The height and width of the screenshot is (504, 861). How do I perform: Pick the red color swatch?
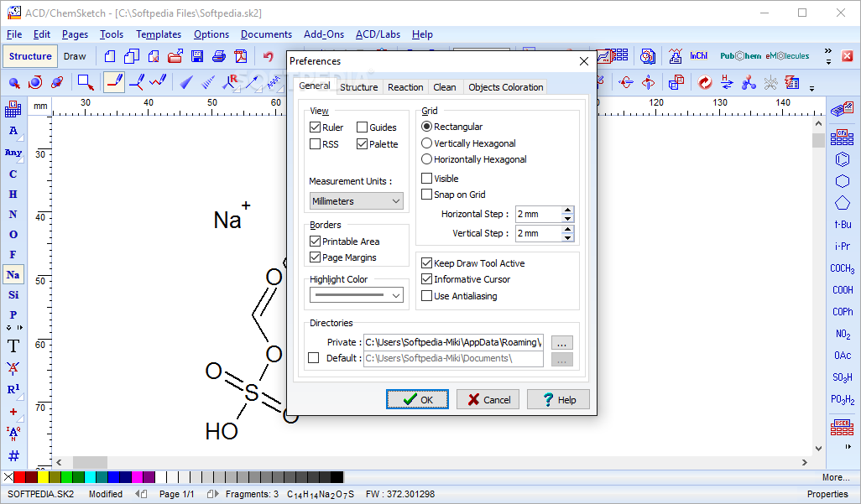pyautogui.click(x=19, y=477)
